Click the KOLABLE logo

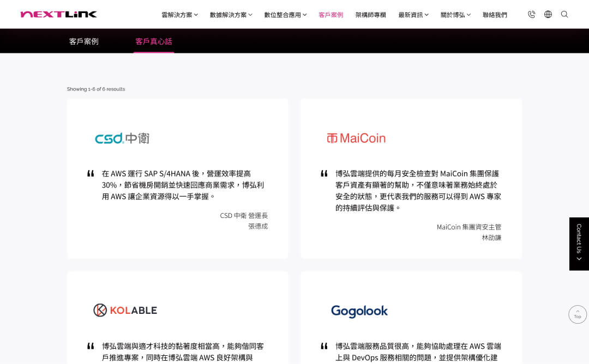pos(125,311)
